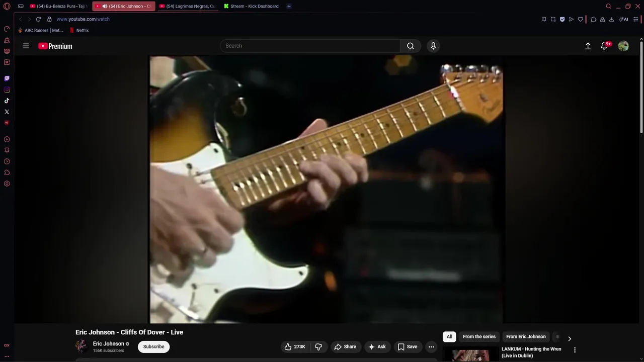Open YouTube create/upload button
Viewport: 644px width, 362px height.
588,46
